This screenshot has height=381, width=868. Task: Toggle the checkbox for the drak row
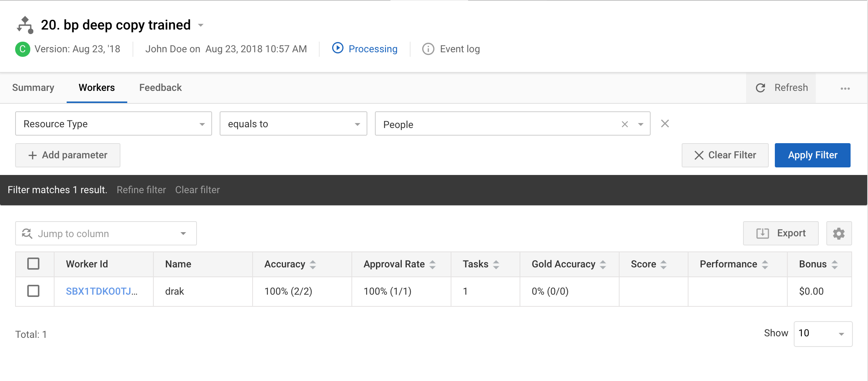(x=33, y=291)
